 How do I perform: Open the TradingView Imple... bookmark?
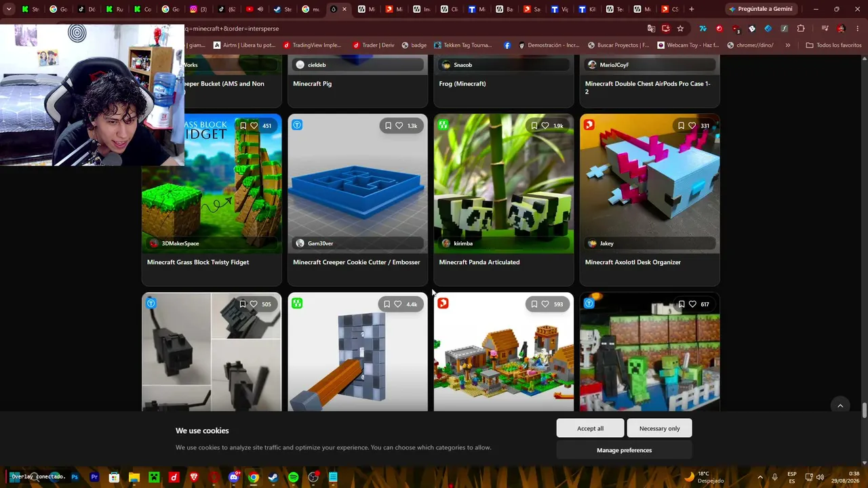[313, 45]
